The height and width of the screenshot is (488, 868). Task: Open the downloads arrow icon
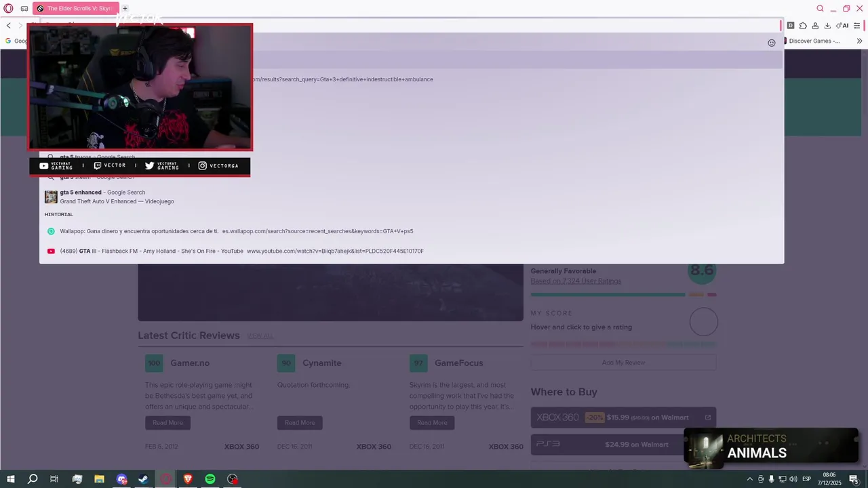pyautogui.click(x=827, y=26)
